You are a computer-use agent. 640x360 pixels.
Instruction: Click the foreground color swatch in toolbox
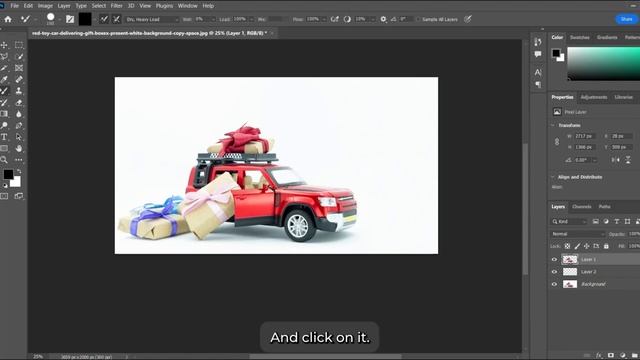[x=8, y=174]
